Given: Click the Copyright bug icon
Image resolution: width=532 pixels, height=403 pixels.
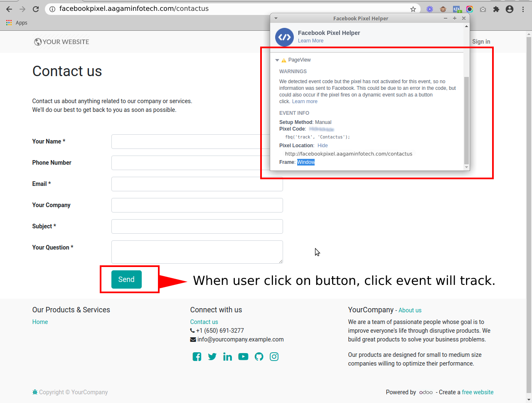Looking at the screenshot, I should [35, 392].
